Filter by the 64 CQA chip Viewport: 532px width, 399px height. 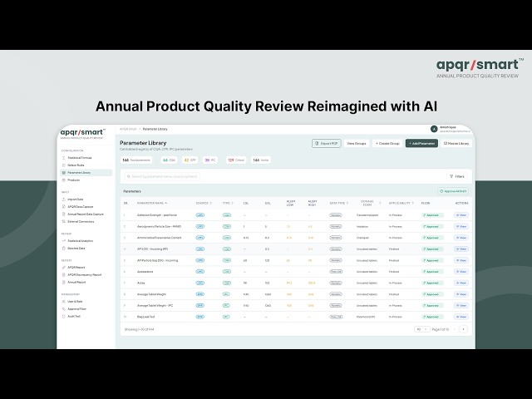(169, 160)
